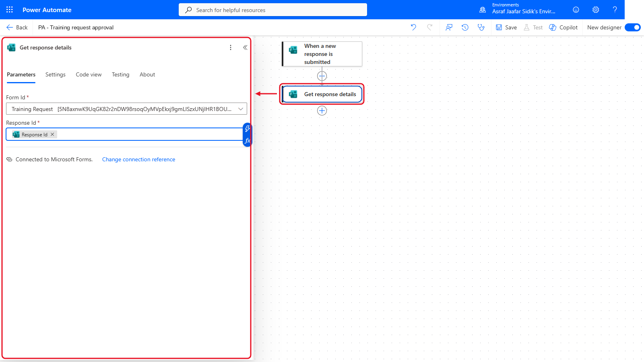Switch to the Testing tab
Screen dimensions: 644x362
click(121, 74)
